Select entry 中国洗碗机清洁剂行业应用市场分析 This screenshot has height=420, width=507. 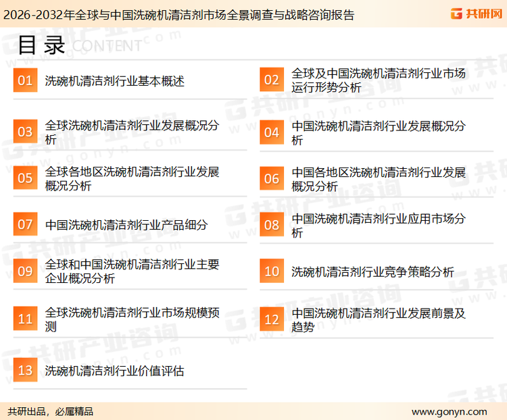[379, 225]
